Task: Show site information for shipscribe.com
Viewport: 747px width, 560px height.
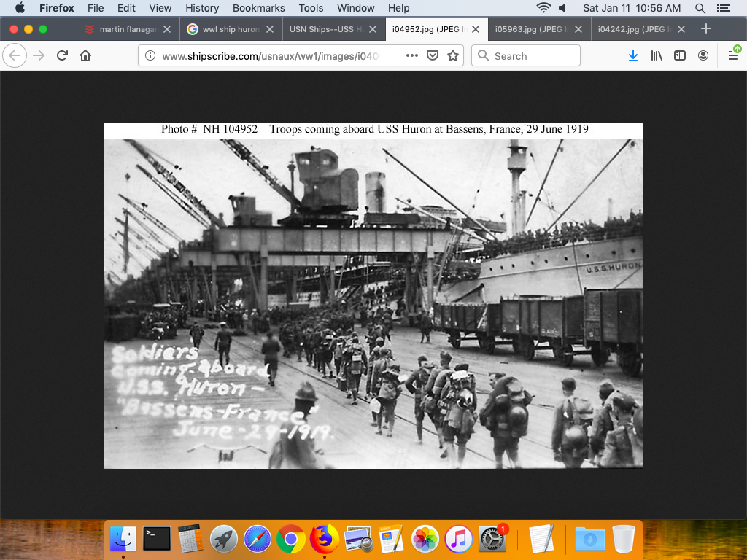Action: 150,55
